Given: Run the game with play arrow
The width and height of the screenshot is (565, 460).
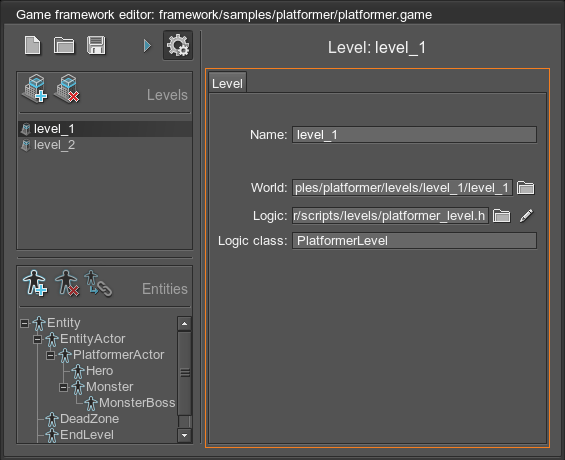Looking at the screenshot, I should [147, 46].
